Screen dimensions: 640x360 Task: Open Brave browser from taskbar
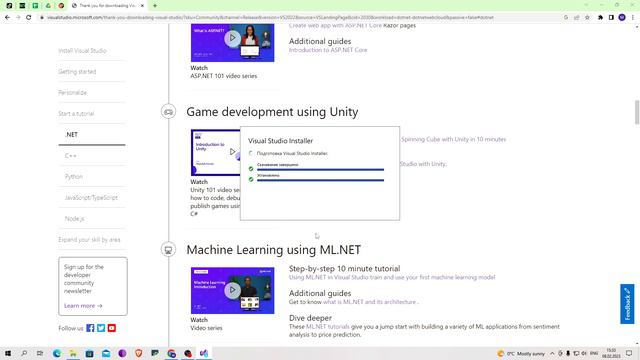[x=138, y=353]
